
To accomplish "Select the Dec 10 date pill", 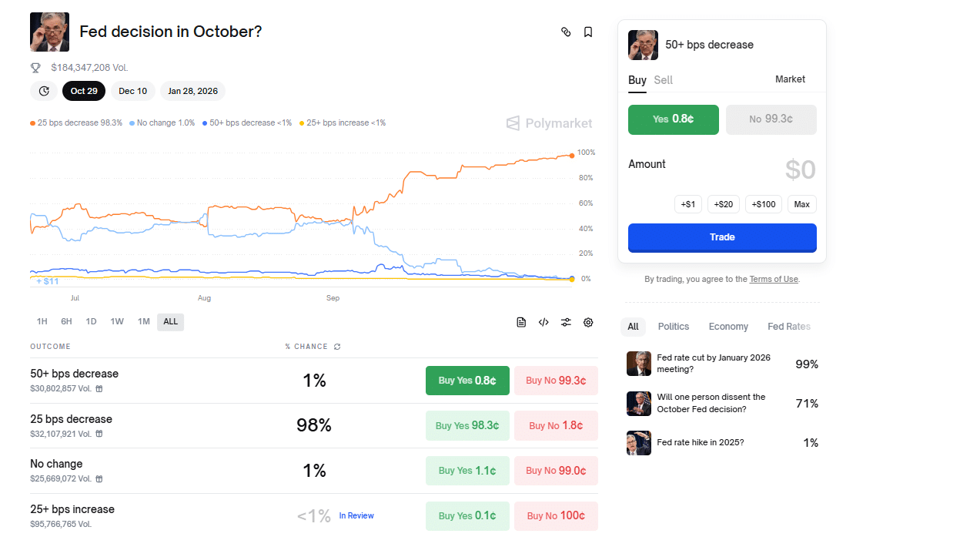I will click(132, 91).
